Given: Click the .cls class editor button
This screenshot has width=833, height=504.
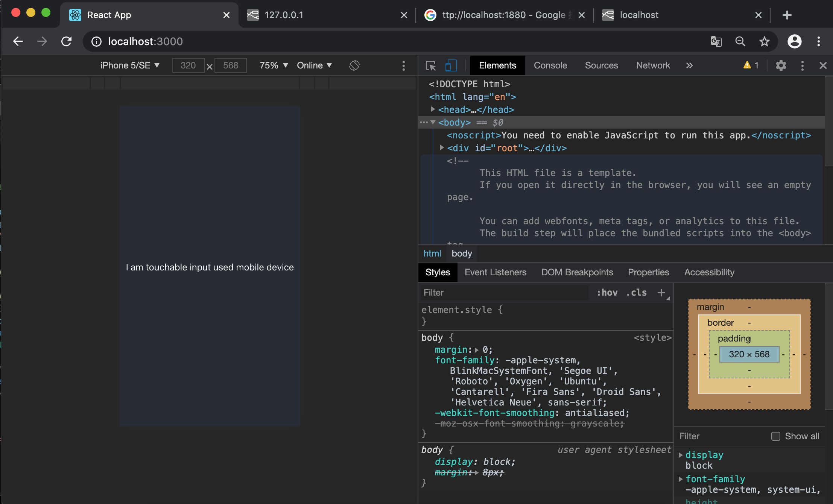Looking at the screenshot, I should pyautogui.click(x=636, y=291).
